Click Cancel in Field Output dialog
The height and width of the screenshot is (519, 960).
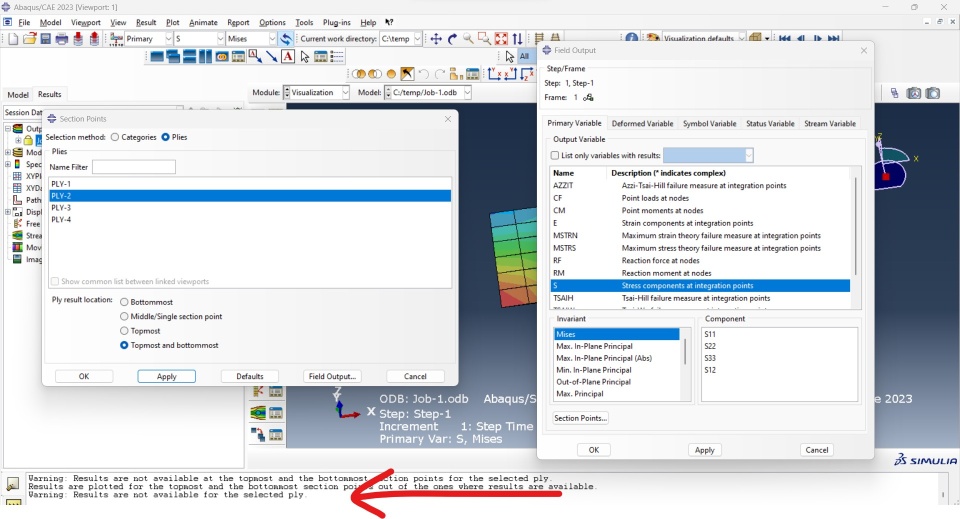point(817,450)
